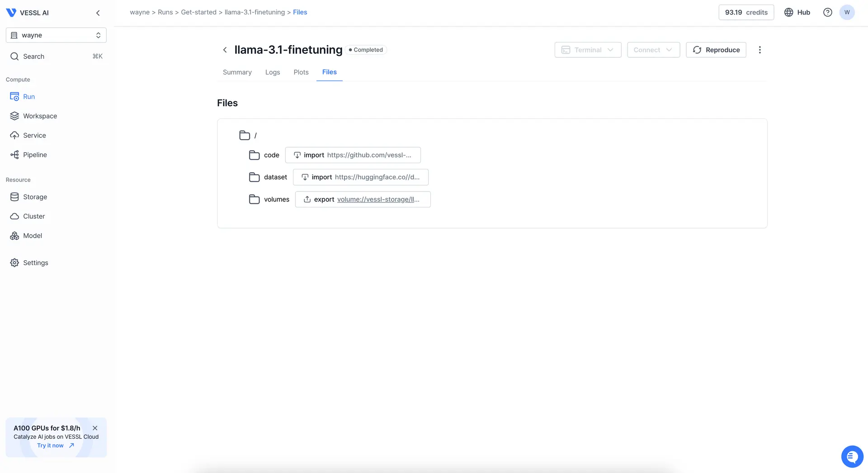Click the Reproduce button
The width and height of the screenshot is (868, 473).
coord(716,50)
